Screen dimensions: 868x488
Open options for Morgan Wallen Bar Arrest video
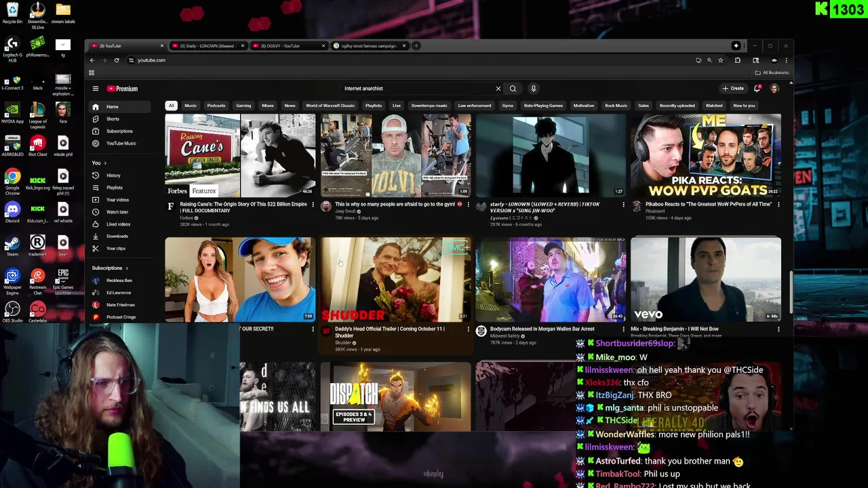(623, 329)
